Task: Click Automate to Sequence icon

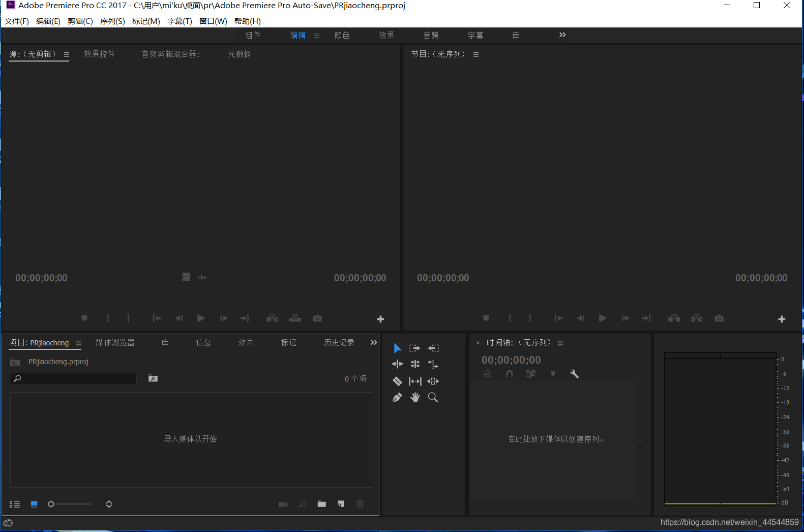Action: 284,504
